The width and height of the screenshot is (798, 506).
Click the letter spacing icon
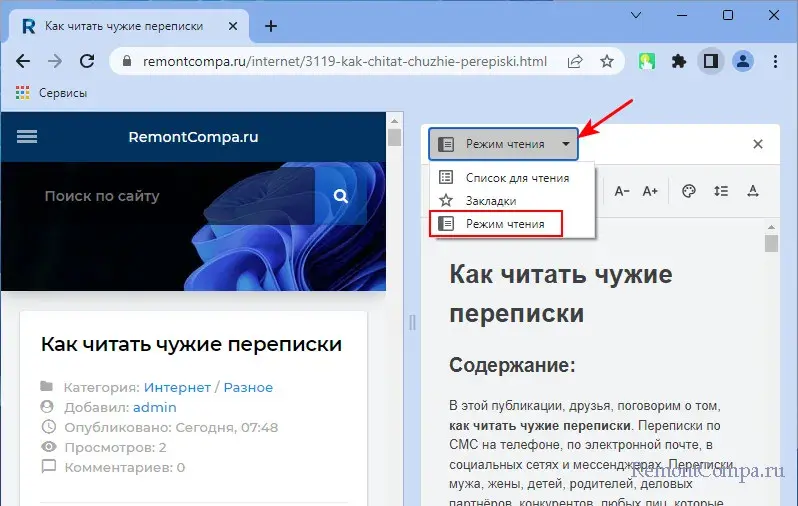pyautogui.click(x=753, y=191)
